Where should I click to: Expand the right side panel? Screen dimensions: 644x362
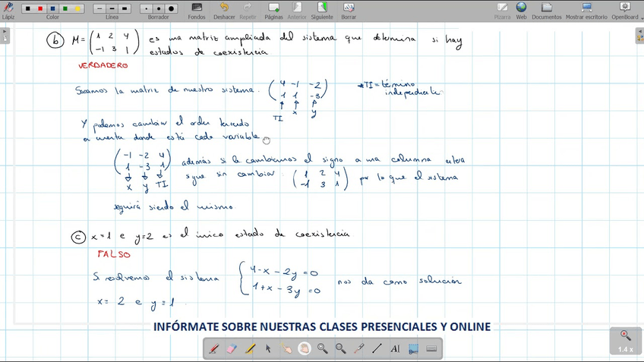pos(639,35)
